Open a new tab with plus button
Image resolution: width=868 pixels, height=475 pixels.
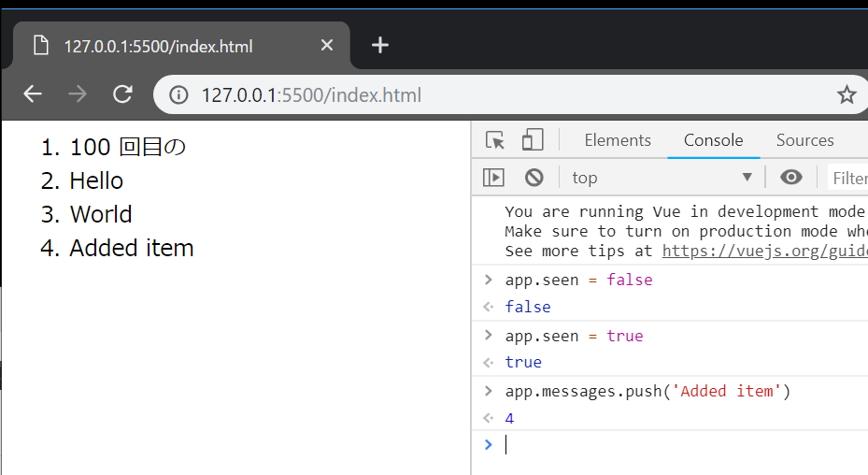pyautogui.click(x=379, y=45)
